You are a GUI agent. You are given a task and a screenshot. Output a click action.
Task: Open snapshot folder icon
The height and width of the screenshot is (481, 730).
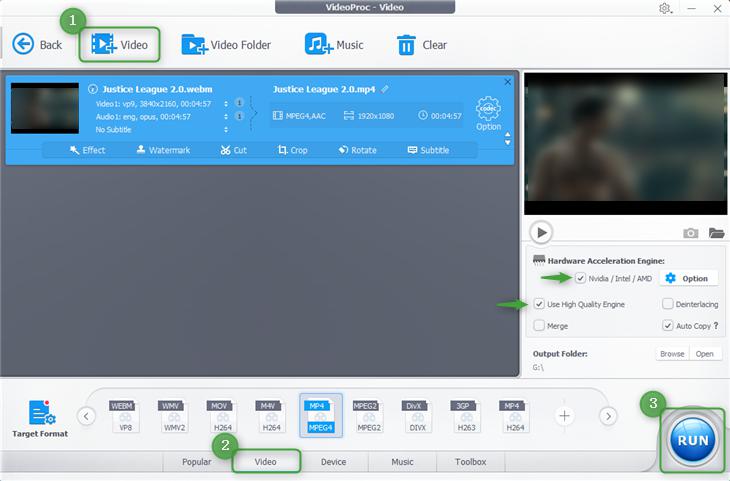click(x=716, y=233)
